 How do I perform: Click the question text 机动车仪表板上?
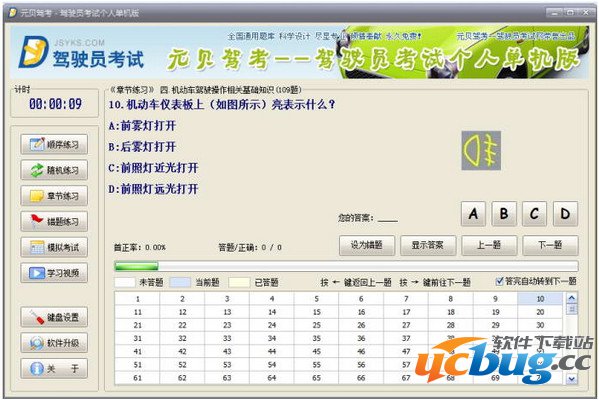(222, 104)
